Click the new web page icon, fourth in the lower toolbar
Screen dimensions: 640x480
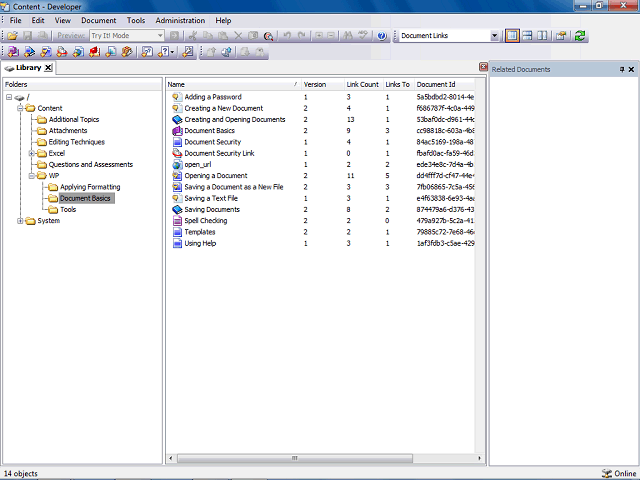coord(62,52)
